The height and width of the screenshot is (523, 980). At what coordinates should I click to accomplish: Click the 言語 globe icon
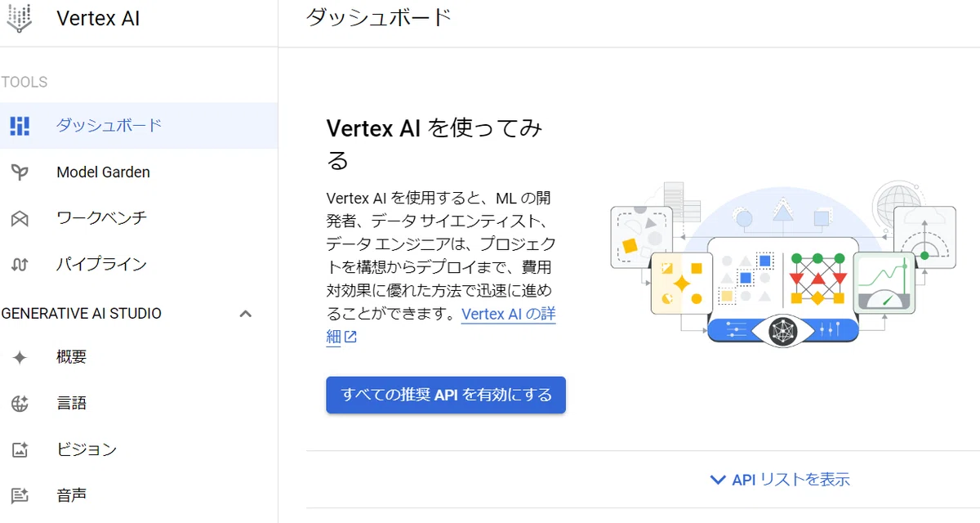click(x=20, y=403)
